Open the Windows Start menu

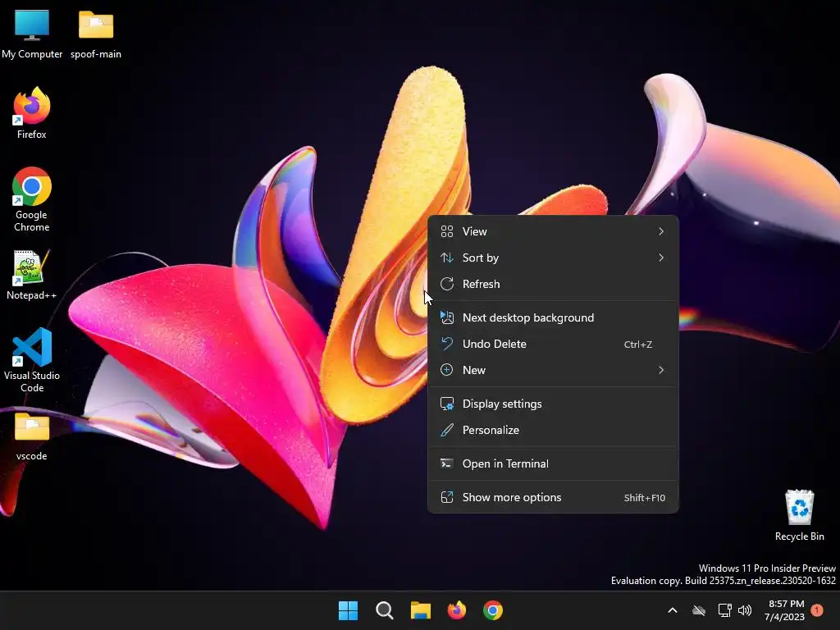point(348,610)
